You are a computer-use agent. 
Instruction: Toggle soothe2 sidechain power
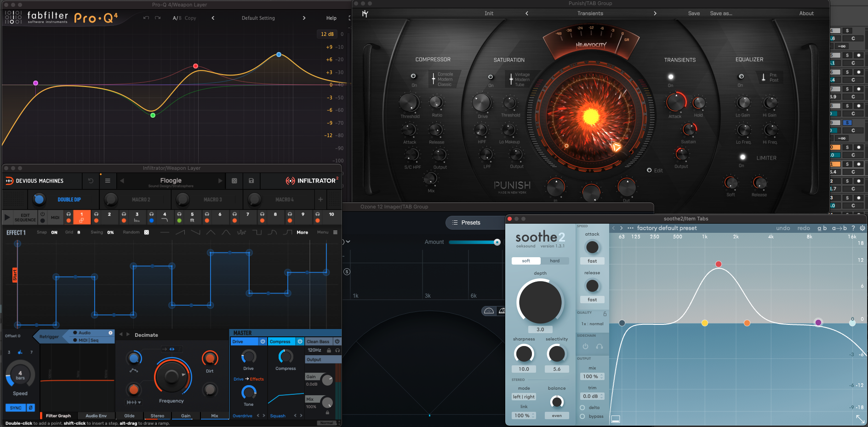point(585,346)
